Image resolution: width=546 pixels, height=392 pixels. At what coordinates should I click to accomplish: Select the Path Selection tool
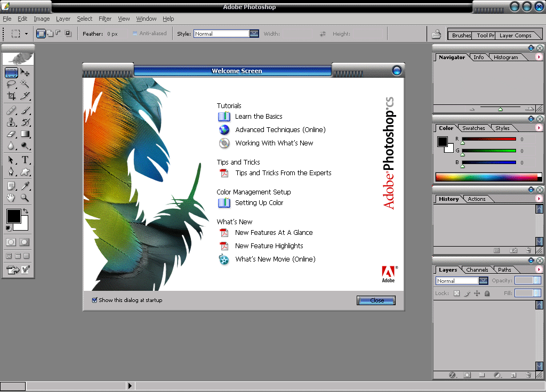tap(11, 160)
